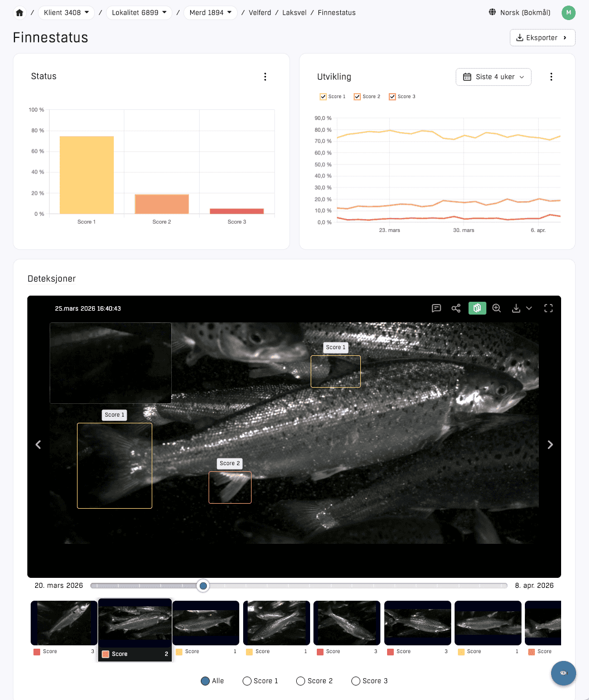
Task: Uncheck Score 3 in Utvikling legend
Action: [x=392, y=96]
